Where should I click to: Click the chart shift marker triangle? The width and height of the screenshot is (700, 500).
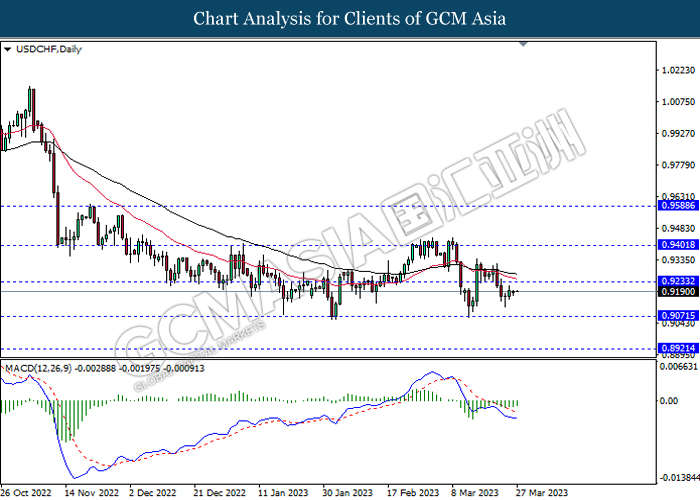pos(524,44)
